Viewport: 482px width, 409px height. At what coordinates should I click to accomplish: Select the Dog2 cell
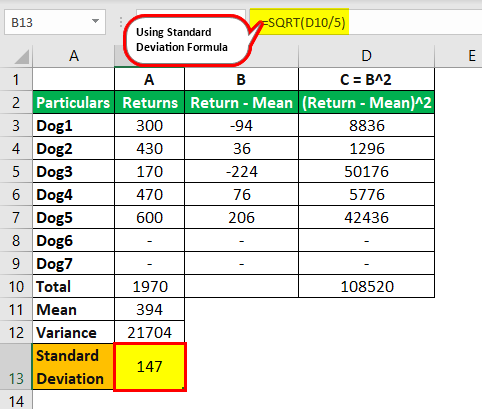[73, 148]
